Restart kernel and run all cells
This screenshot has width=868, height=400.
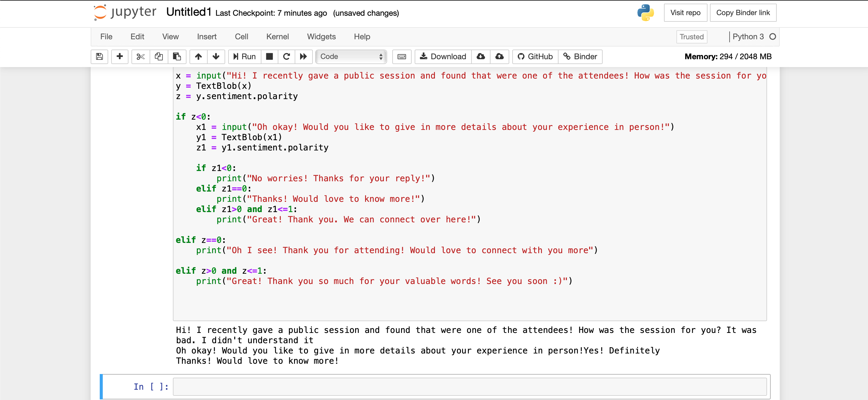click(x=304, y=56)
